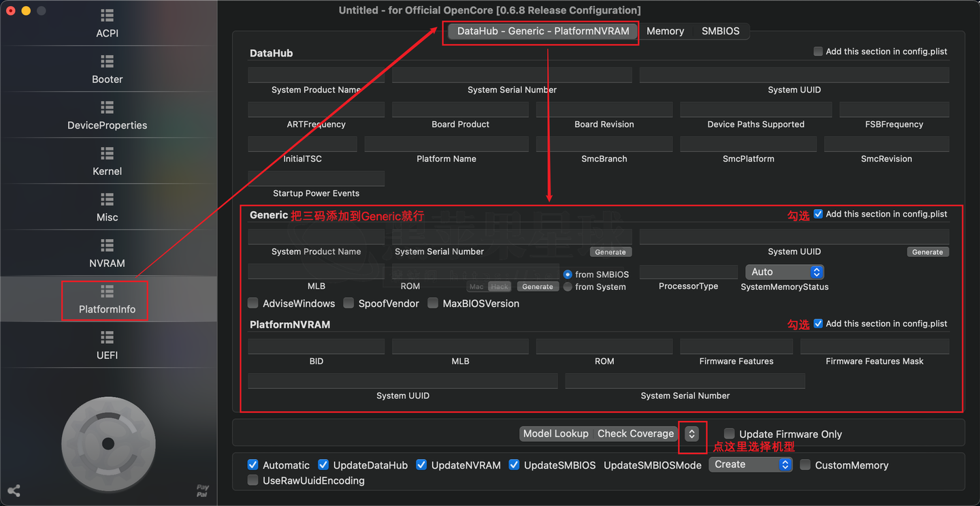Viewport: 980px width, 506px height.
Task: Click the Hack ROM button
Action: coord(500,287)
